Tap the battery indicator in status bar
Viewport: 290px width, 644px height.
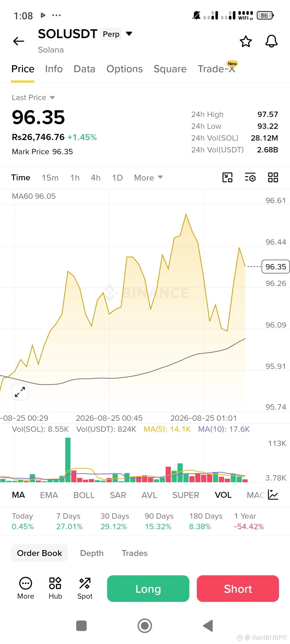[x=265, y=15]
